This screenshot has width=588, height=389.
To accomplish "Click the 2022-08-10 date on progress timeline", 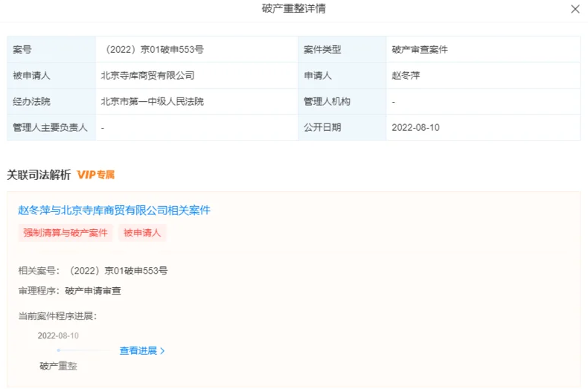I will 58,335.
